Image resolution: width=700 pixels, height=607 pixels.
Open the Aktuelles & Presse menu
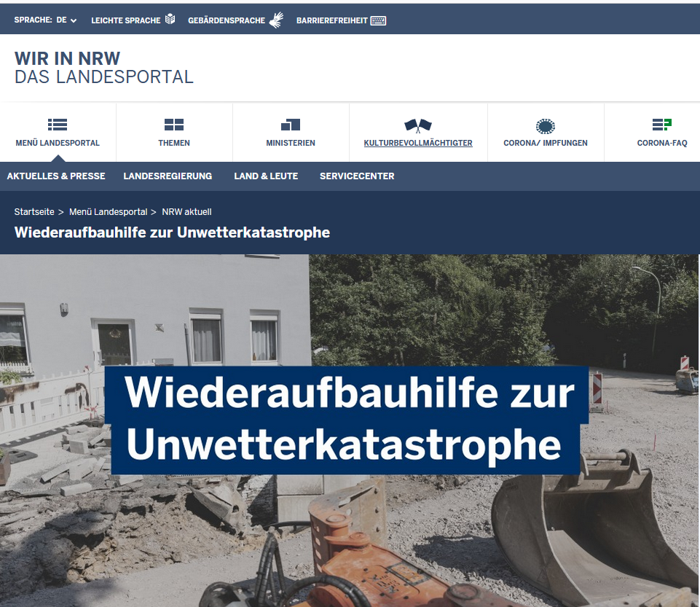(x=56, y=176)
